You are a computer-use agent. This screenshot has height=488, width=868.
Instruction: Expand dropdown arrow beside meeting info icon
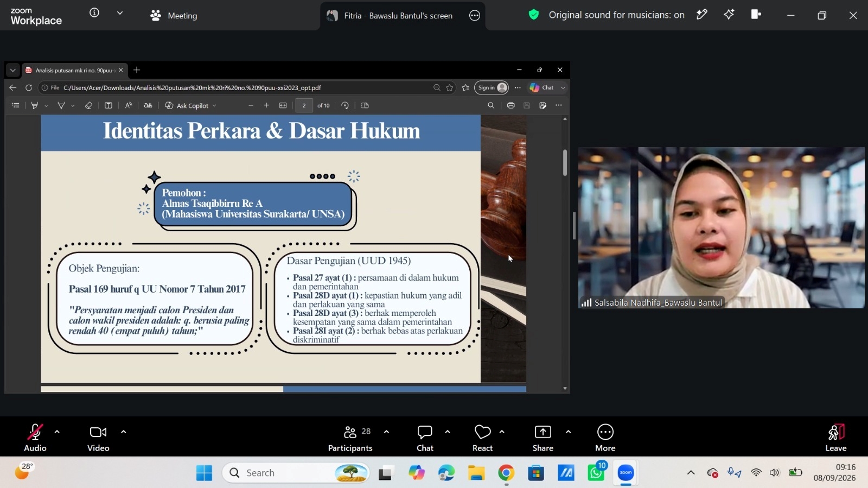pyautogui.click(x=120, y=13)
